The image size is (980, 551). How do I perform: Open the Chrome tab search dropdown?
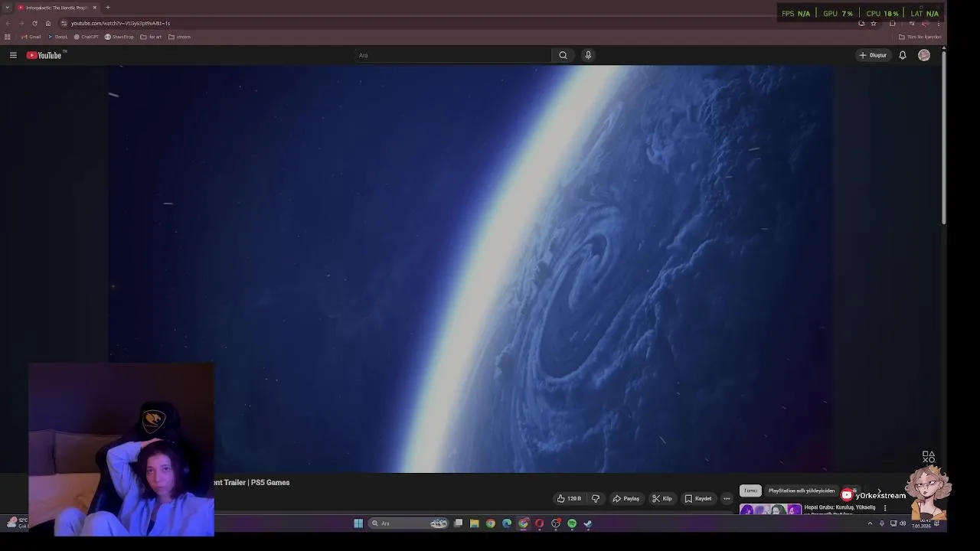tap(7, 8)
